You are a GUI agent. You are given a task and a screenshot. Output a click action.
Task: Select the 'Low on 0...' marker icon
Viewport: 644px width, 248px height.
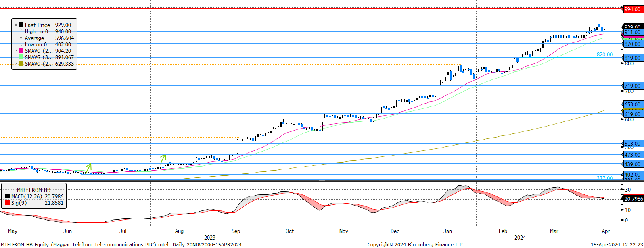coord(21,44)
